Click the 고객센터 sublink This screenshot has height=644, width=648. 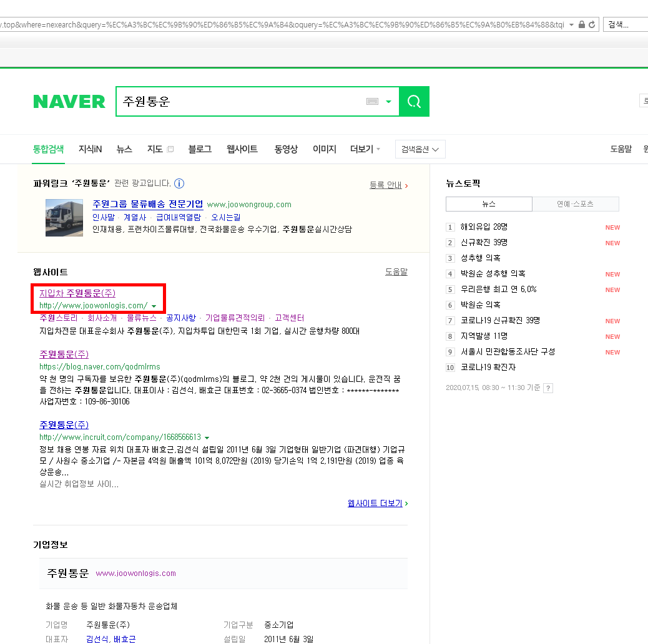pos(289,318)
